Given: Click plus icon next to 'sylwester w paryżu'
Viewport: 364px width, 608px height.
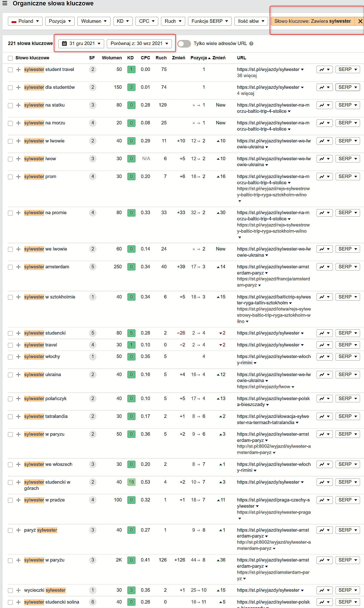Looking at the screenshot, I should [x=18, y=560].
